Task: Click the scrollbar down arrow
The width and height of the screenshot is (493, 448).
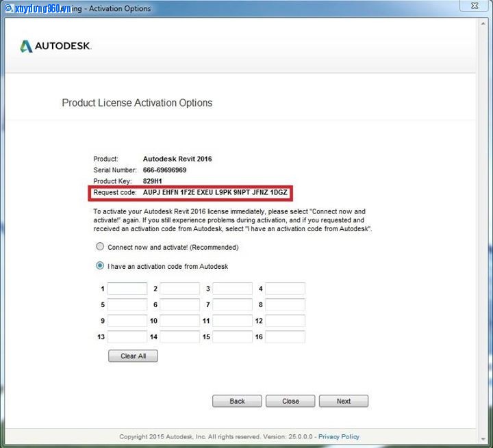Action: click(483, 438)
